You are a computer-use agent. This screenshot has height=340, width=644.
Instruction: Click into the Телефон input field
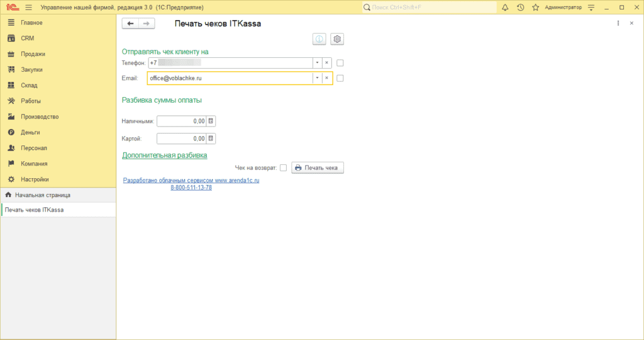[x=230, y=63]
